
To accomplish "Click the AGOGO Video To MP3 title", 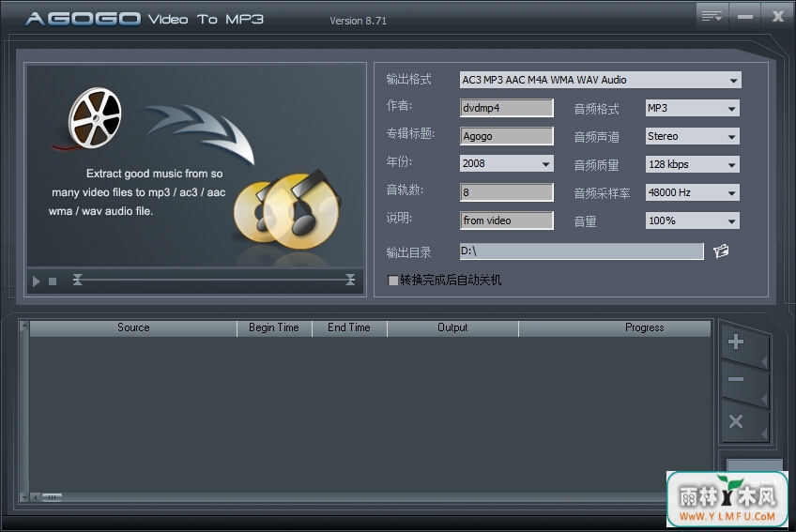I will pos(145,19).
